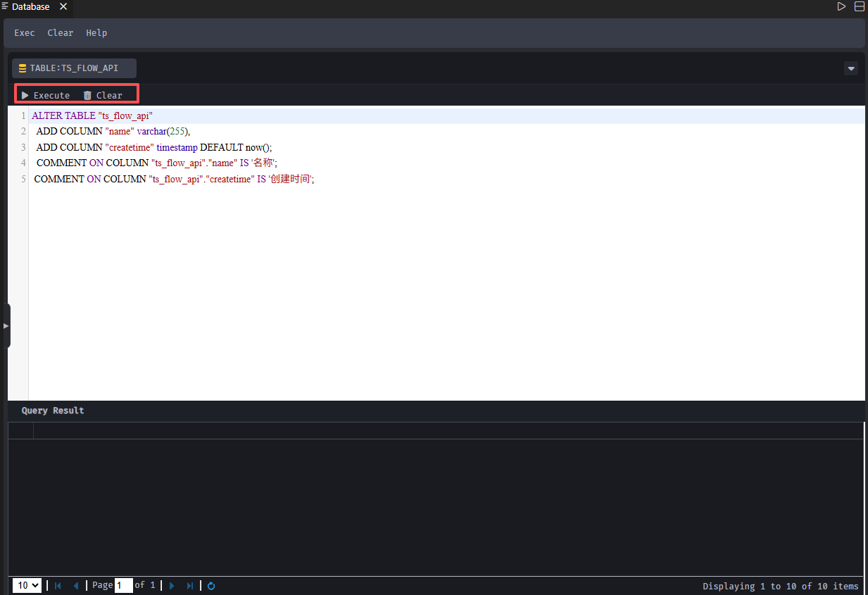868x595 pixels.
Task: Jump to last page of results
Action: (190, 586)
